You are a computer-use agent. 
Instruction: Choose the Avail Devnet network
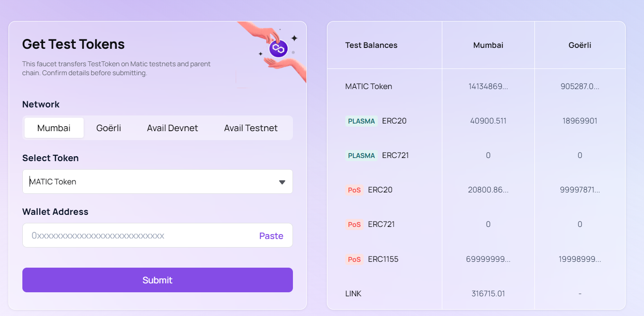[x=172, y=128]
